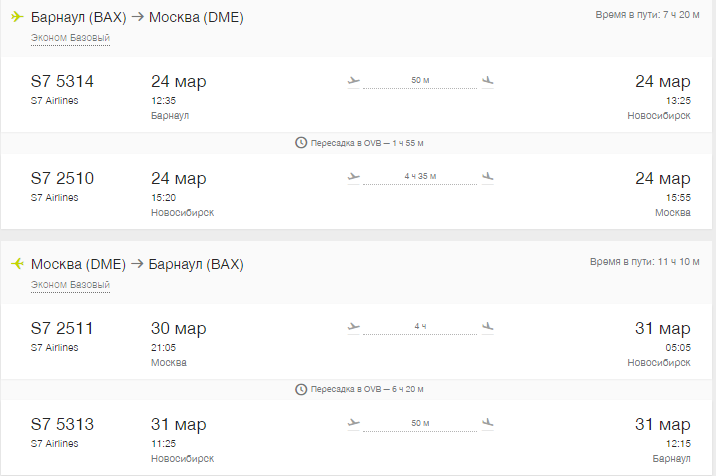
Task: Click the green outbound airplane icon
Action: [17, 17]
